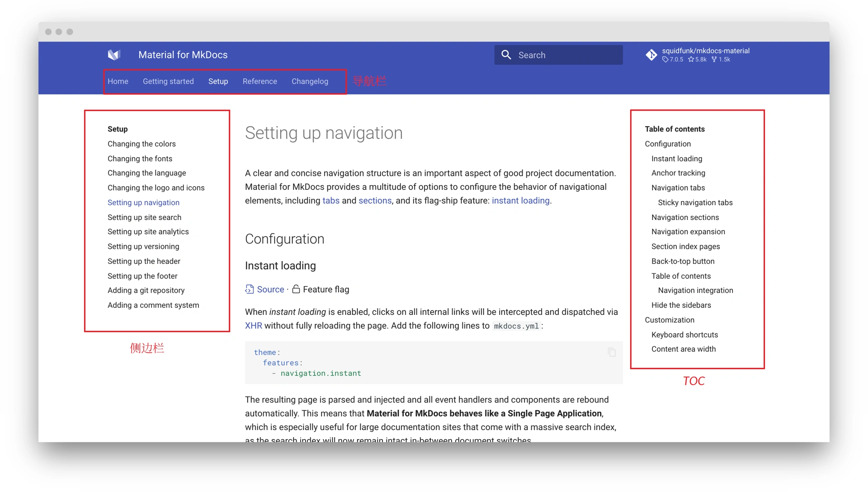
Task: Click the Source file icon
Action: (x=250, y=289)
